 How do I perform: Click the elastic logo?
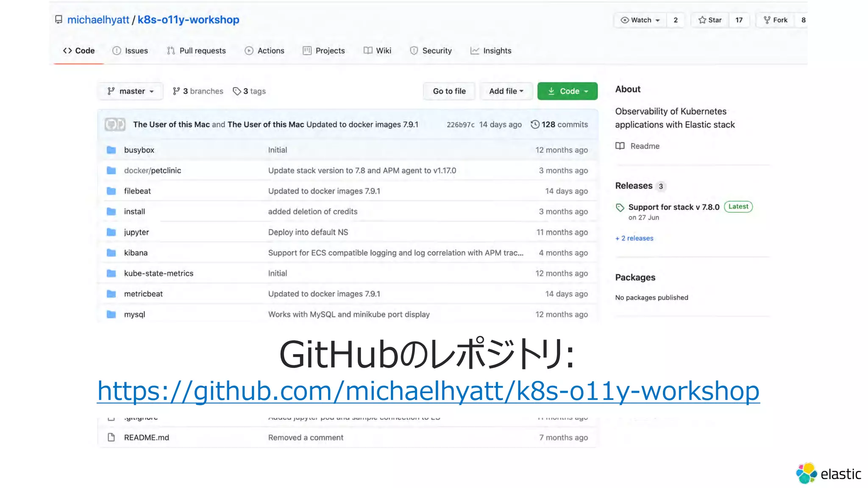(829, 473)
